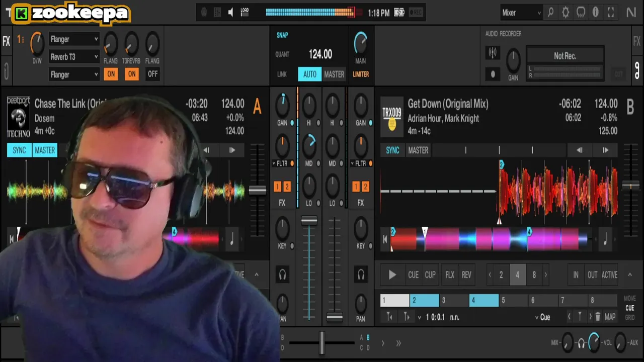Toggle the LIMITER on the main output
644x362 pixels.
tap(361, 74)
